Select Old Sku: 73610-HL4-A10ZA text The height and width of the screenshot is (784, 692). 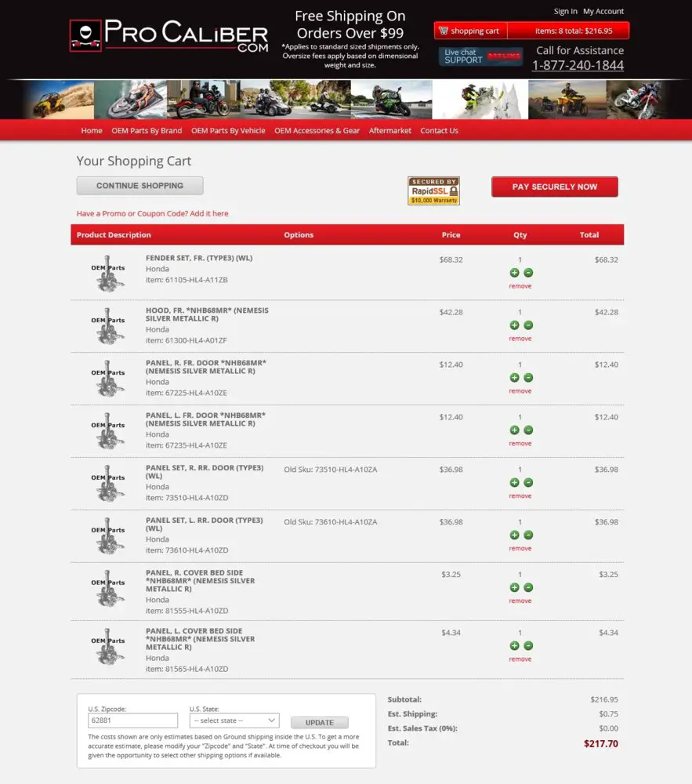coord(330,522)
